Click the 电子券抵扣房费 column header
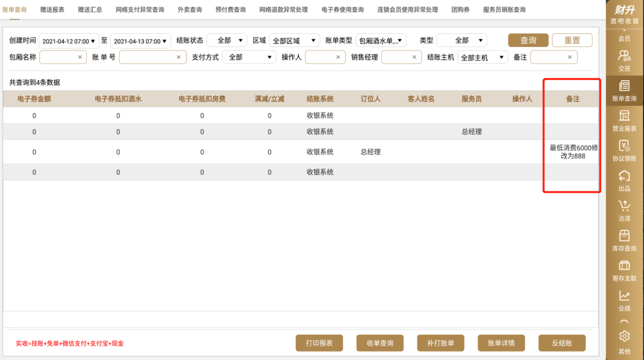644x360 pixels. click(202, 99)
